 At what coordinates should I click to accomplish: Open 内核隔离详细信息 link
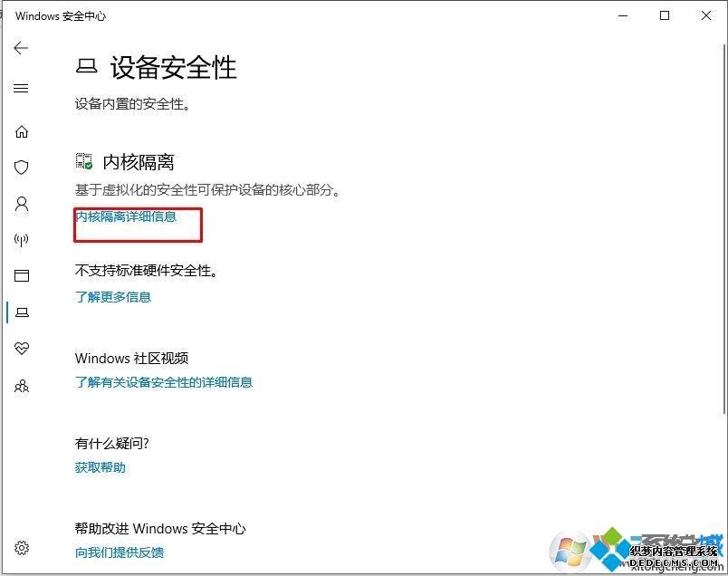tap(126, 216)
